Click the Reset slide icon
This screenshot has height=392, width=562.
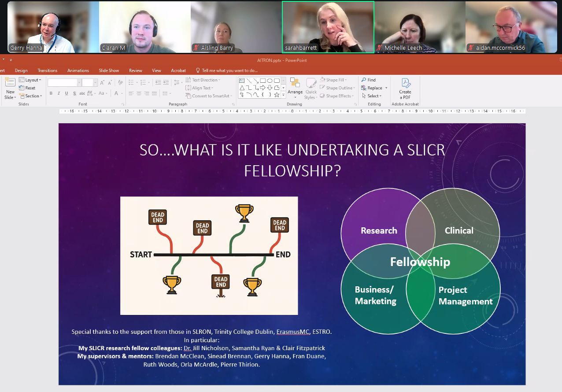pos(27,88)
